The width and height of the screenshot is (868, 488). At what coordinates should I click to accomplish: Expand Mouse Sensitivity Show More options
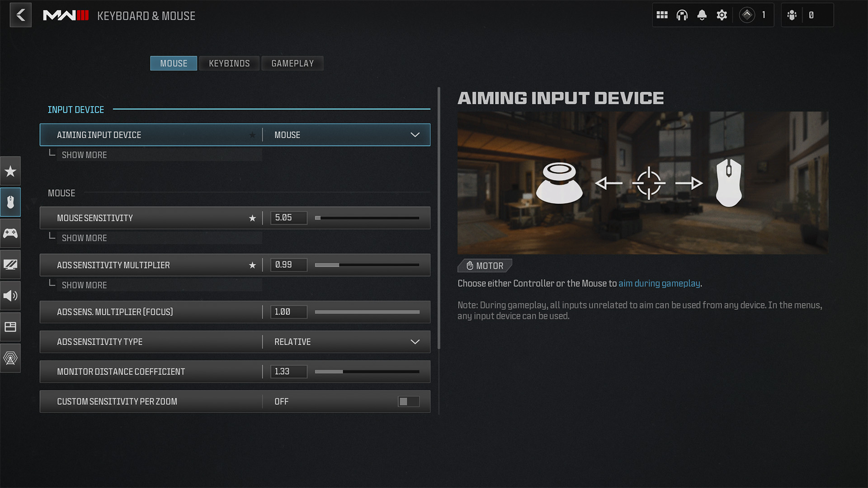(84, 238)
